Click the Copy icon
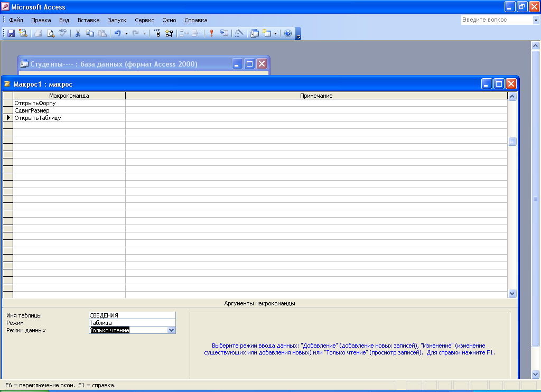541x392 pixels. [90, 33]
